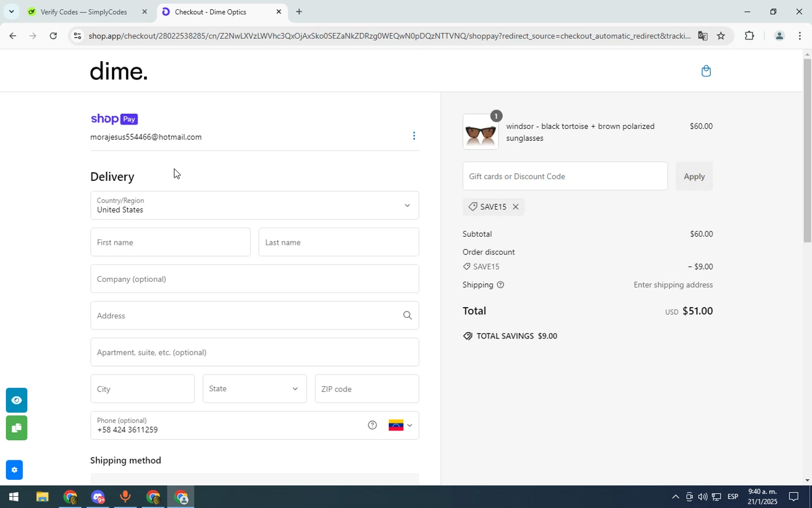The width and height of the screenshot is (812, 508).
Task: Close the Checkout Dime Optics tab
Action: pyautogui.click(x=279, y=12)
